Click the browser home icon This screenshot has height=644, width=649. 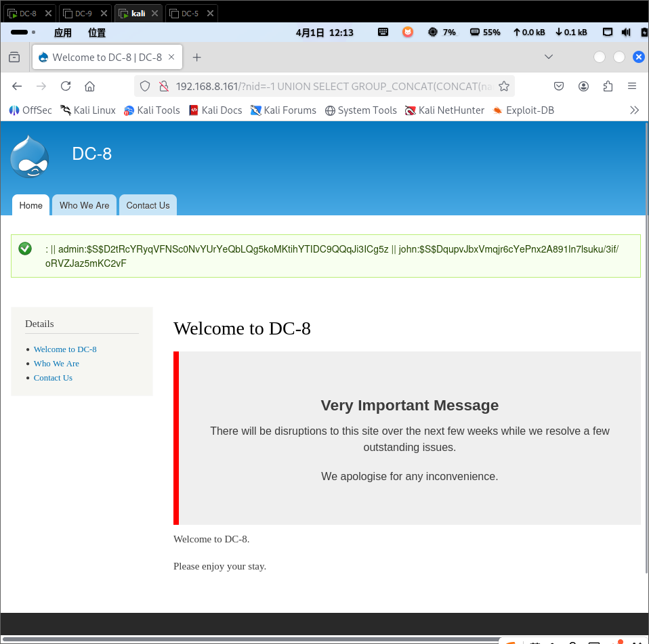pyautogui.click(x=89, y=86)
